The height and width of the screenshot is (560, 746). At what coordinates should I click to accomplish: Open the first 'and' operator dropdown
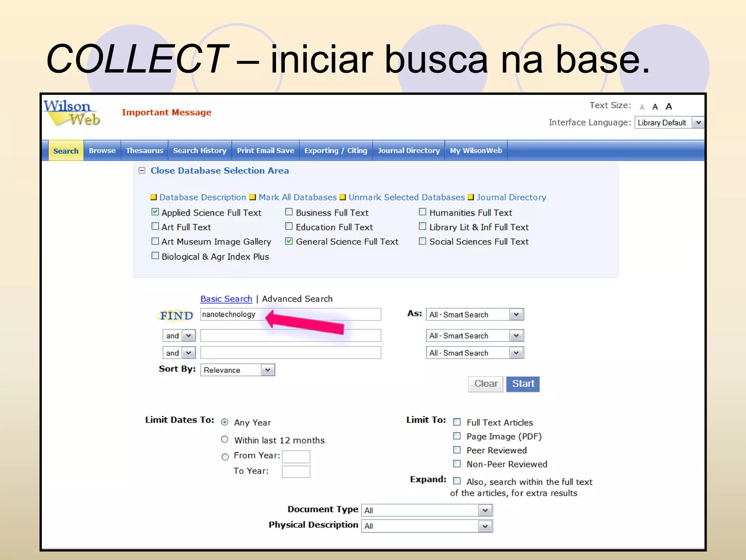179,336
